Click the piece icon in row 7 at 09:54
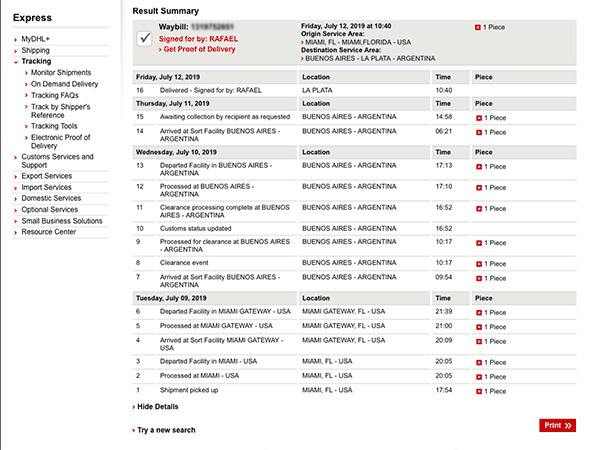 pyautogui.click(x=479, y=279)
